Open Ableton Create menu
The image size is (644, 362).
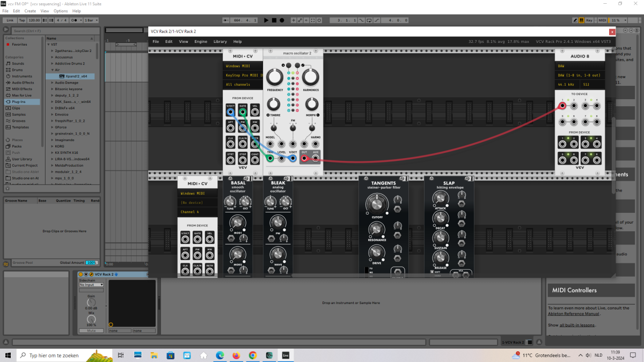(x=30, y=11)
